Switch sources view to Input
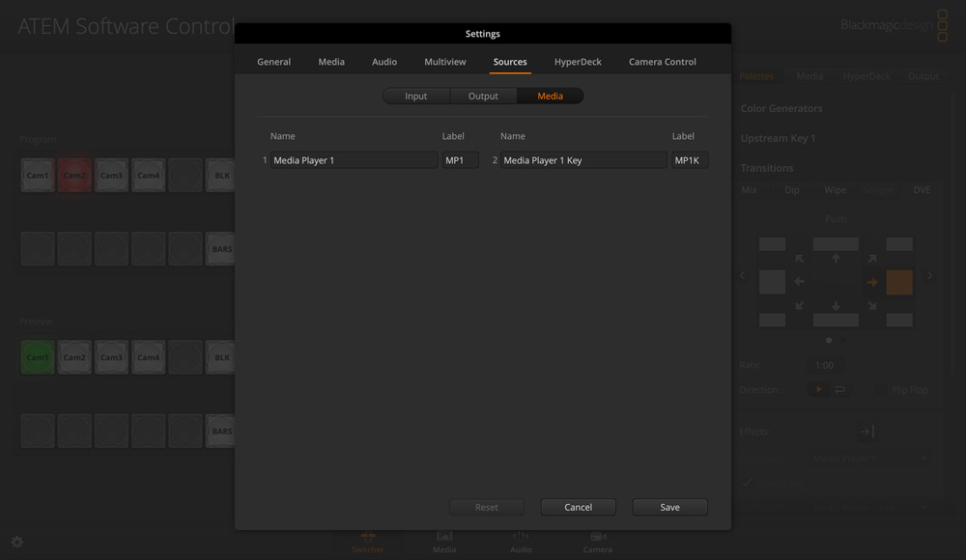The height and width of the screenshot is (560, 966). (x=415, y=97)
